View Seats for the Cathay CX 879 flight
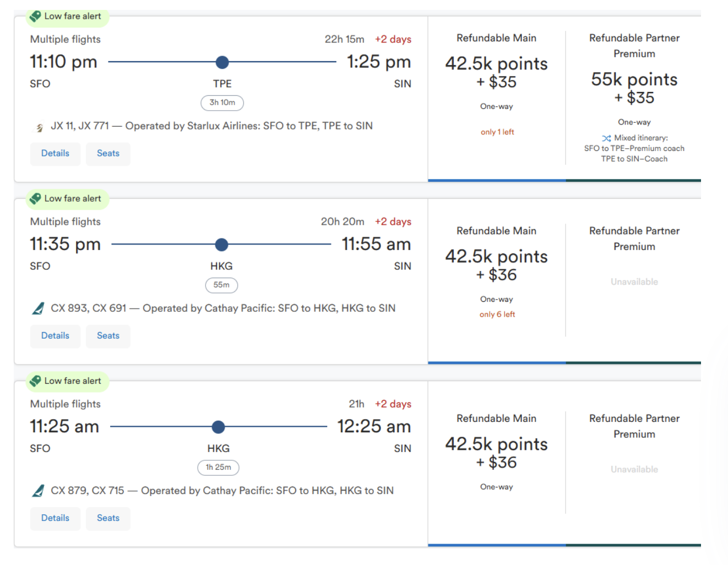Viewport: 728px width, 565px height. 108,518
